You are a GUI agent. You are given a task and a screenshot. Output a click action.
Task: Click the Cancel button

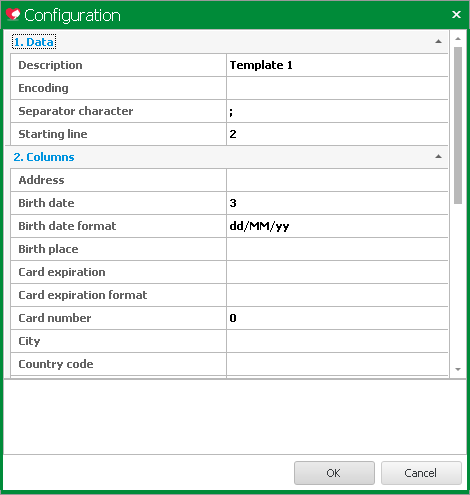[x=421, y=473]
